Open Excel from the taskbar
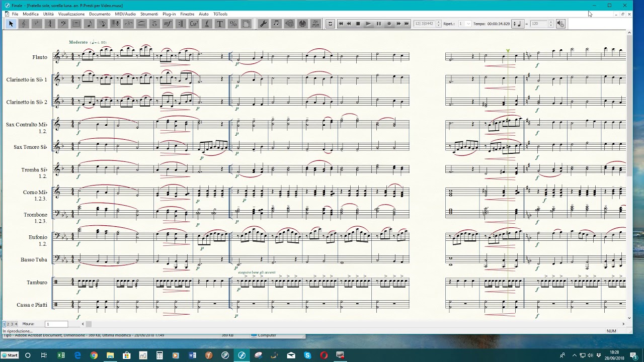 point(61,355)
